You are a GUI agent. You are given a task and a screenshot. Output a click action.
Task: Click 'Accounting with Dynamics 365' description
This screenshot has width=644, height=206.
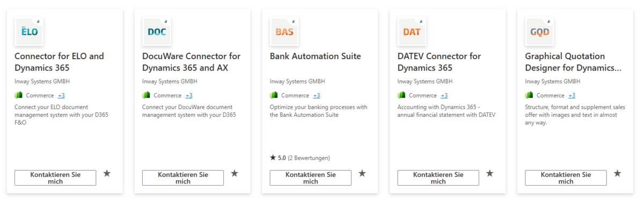(447, 111)
